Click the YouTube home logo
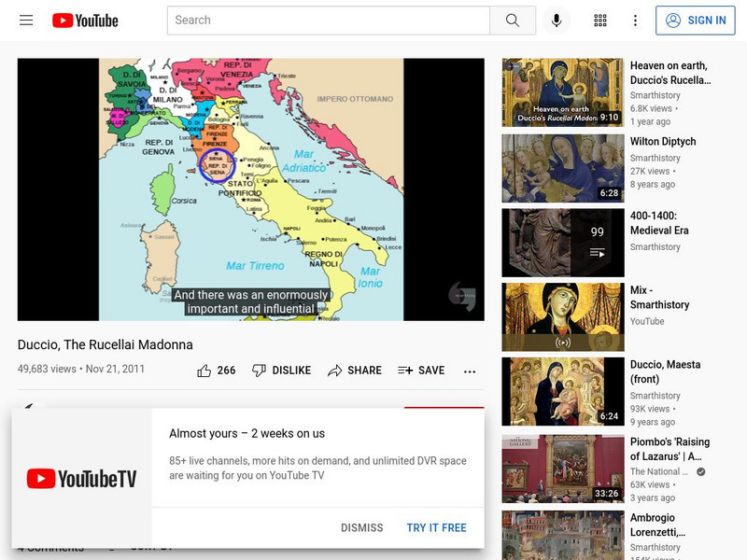747x560 pixels. [x=89, y=20]
